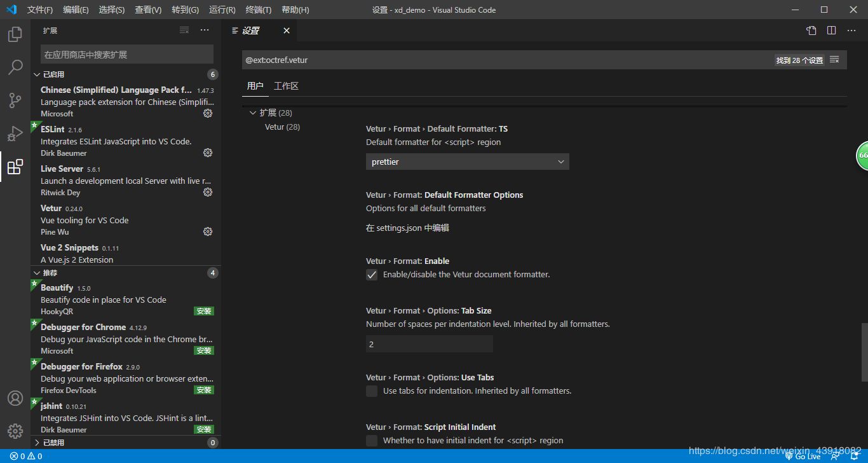Select the ESLint extension entry
Screen dimensions: 868x463
[x=126, y=141]
